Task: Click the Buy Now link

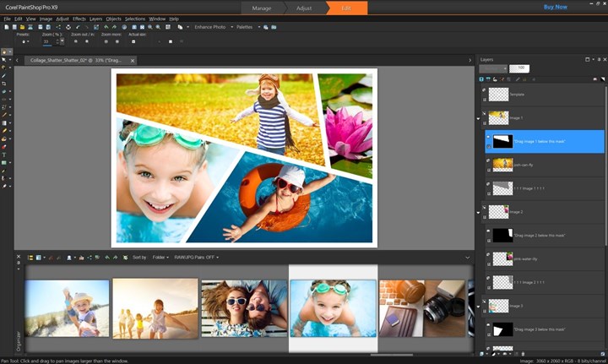Action: click(x=555, y=7)
